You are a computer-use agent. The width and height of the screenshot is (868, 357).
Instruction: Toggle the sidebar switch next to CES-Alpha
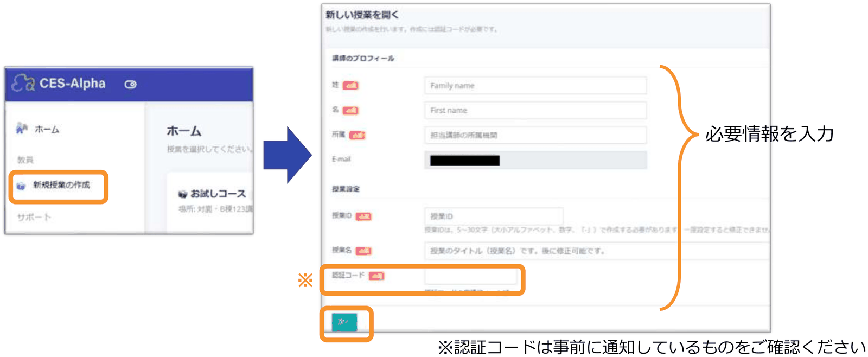[130, 84]
